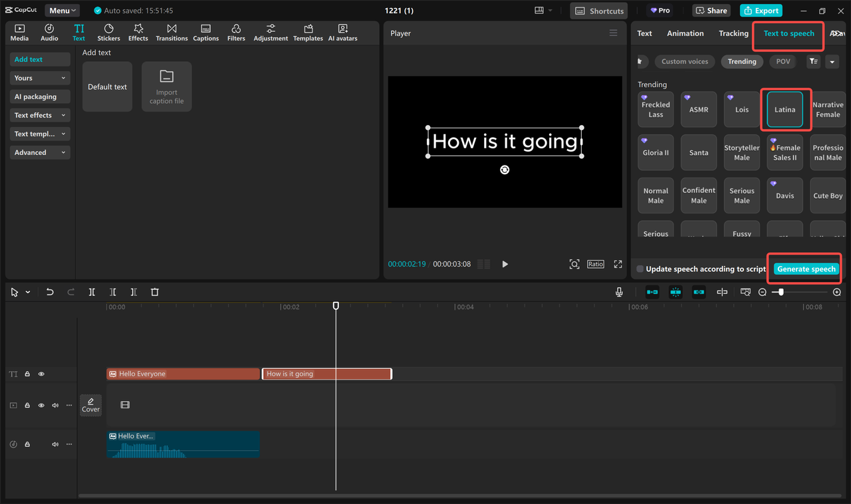This screenshot has width=851, height=504.
Task: Switch to the Tracking tab
Action: [733, 33]
